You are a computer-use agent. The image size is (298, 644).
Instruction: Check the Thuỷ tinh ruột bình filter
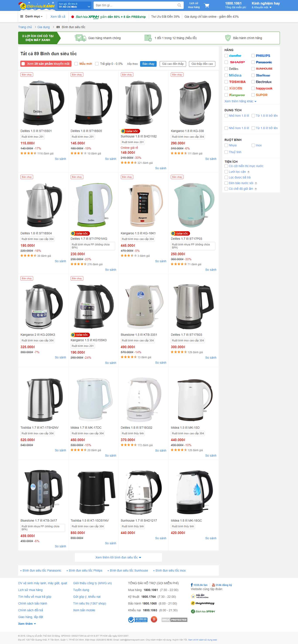coord(226,152)
